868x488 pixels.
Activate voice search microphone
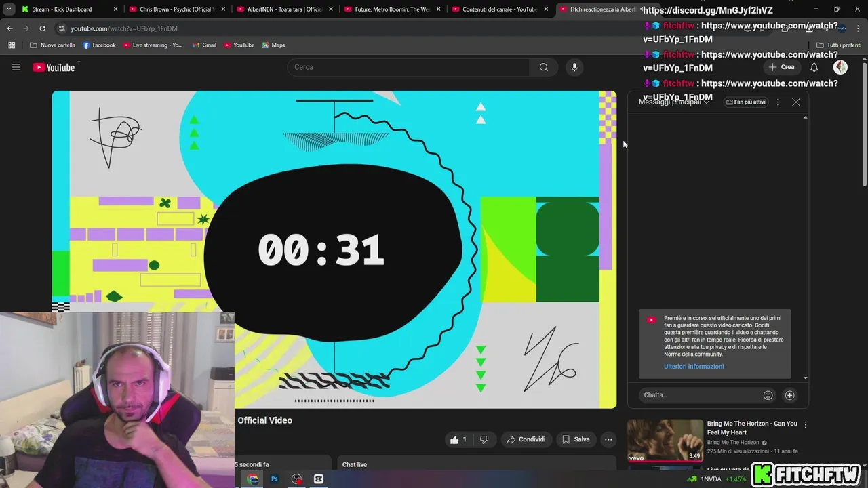click(574, 67)
